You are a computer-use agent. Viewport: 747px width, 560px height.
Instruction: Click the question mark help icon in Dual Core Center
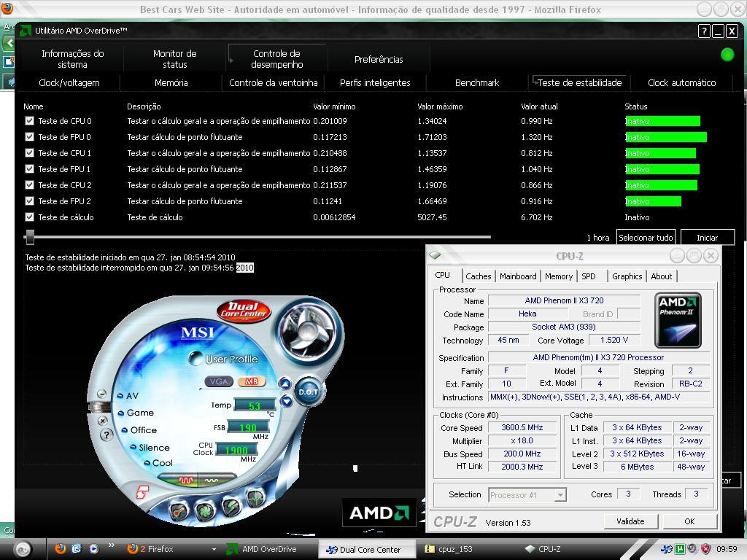click(x=107, y=435)
